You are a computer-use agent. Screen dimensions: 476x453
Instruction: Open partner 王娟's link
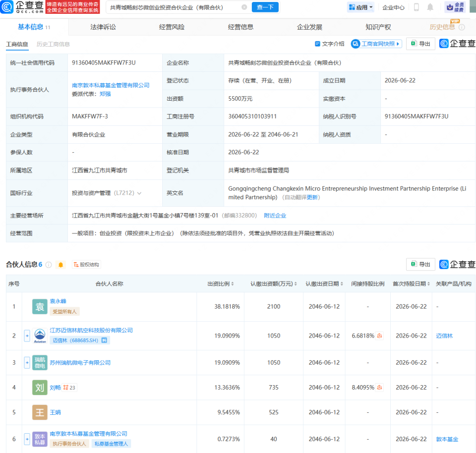(x=55, y=413)
